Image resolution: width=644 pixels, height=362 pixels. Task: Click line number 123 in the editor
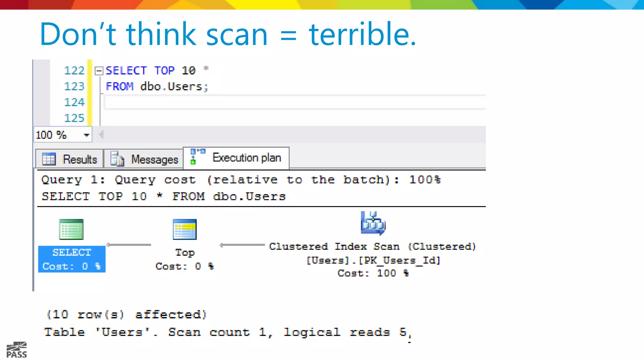[x=74, y=86]
